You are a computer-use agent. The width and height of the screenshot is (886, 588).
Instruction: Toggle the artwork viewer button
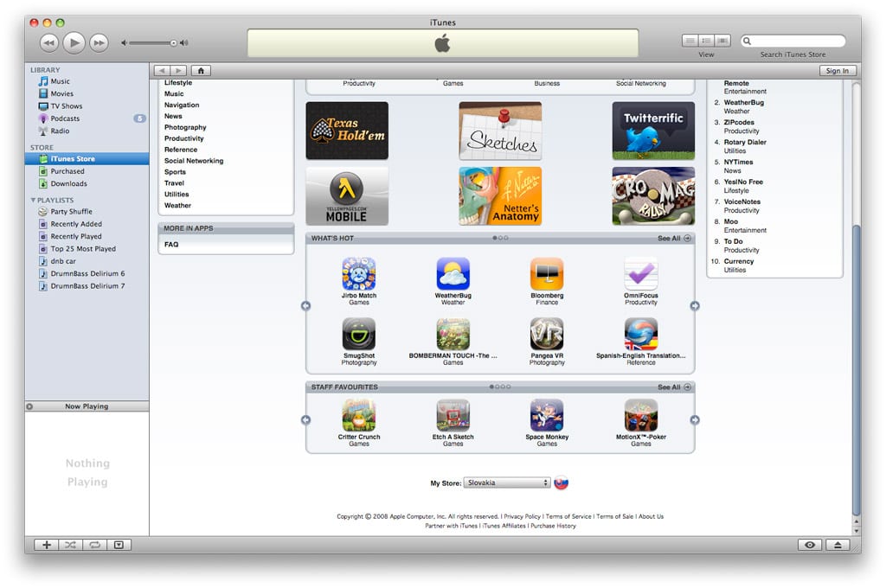pos(119,545)
